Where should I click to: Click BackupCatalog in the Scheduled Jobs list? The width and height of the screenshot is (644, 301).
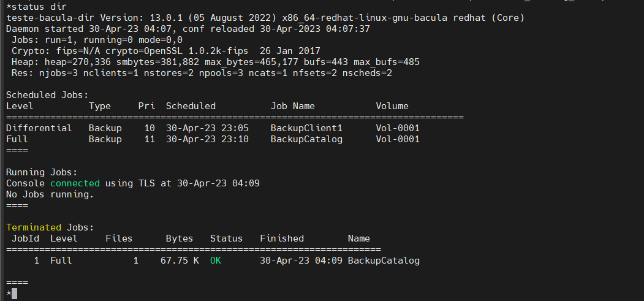(x=306, y=139)
